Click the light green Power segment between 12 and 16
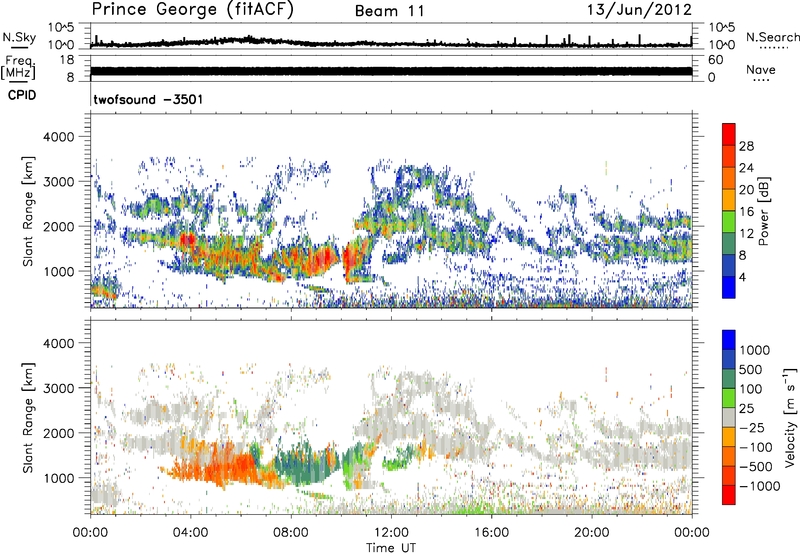The width and height of the screenshot is (800, 554). tap(729, 221)
